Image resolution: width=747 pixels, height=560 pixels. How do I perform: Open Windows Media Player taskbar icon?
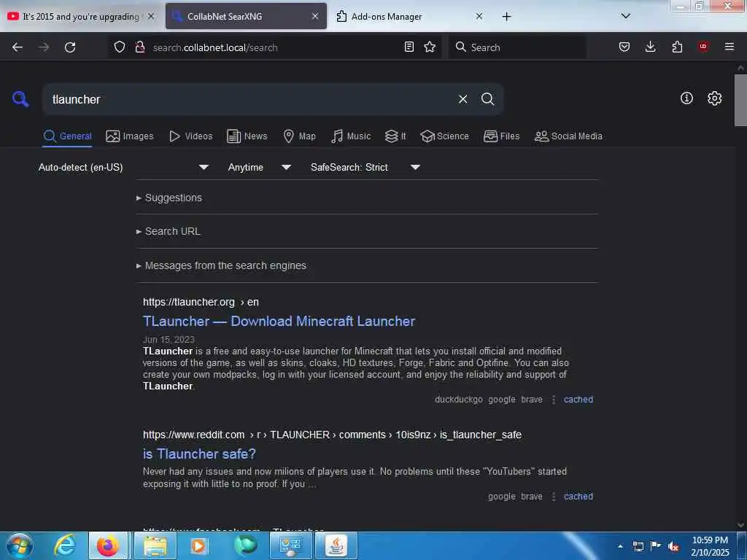point(199,545)
